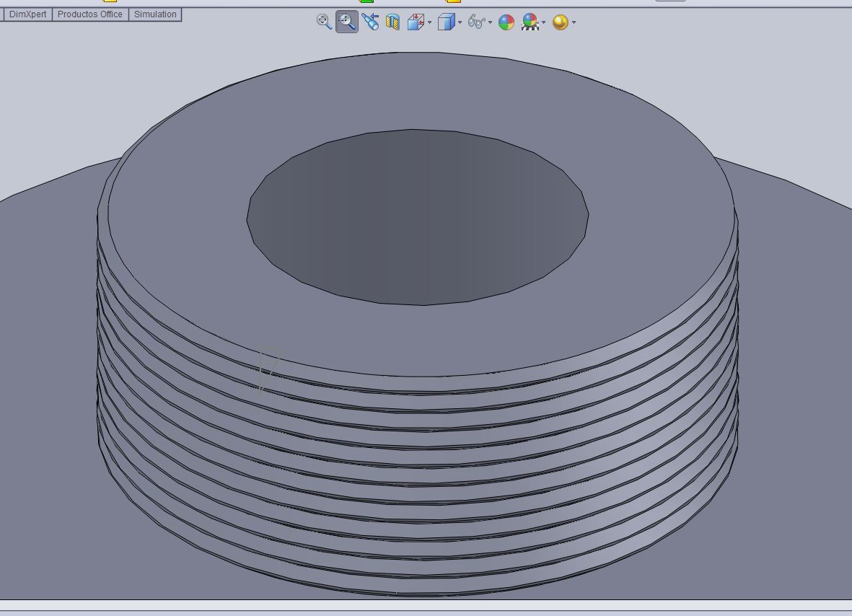The image size is (852, 616).
Task: Click the View Settings gold sphere icon
Action: pyautogui.click(x=560, y=22)
